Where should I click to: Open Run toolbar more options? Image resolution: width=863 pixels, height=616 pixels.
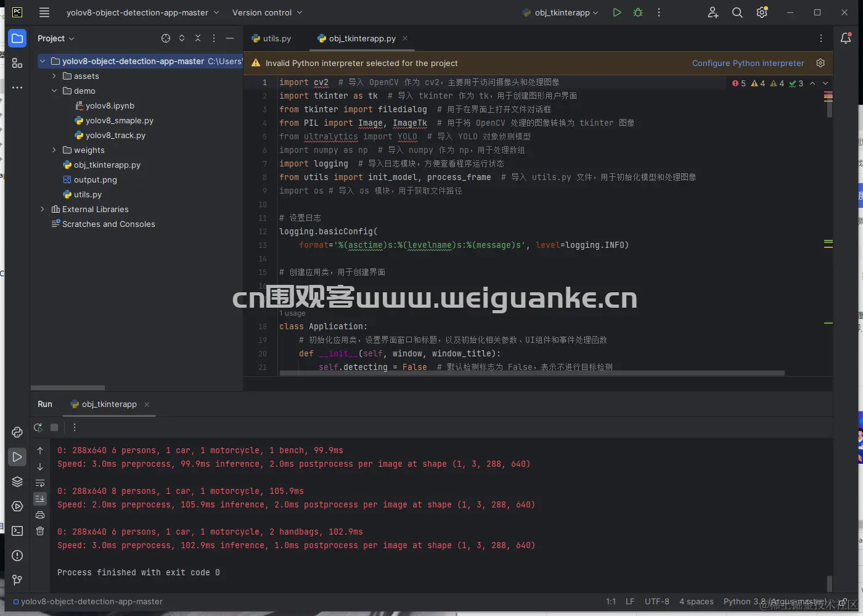[75, 427]
